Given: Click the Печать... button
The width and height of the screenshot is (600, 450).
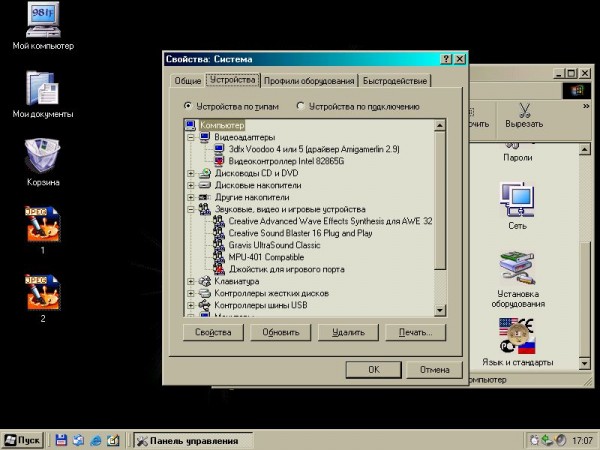Looking at the screenshot, I should coord(415,332).
